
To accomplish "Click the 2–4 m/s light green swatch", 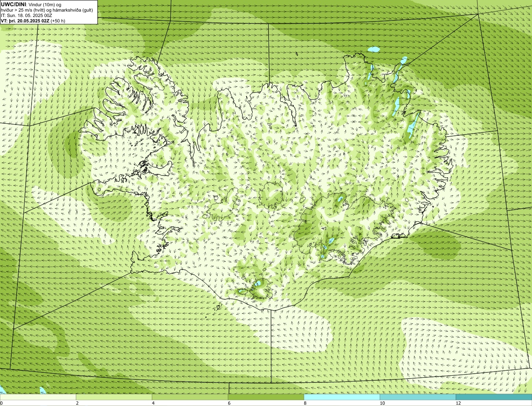I will tap(114, 397).
